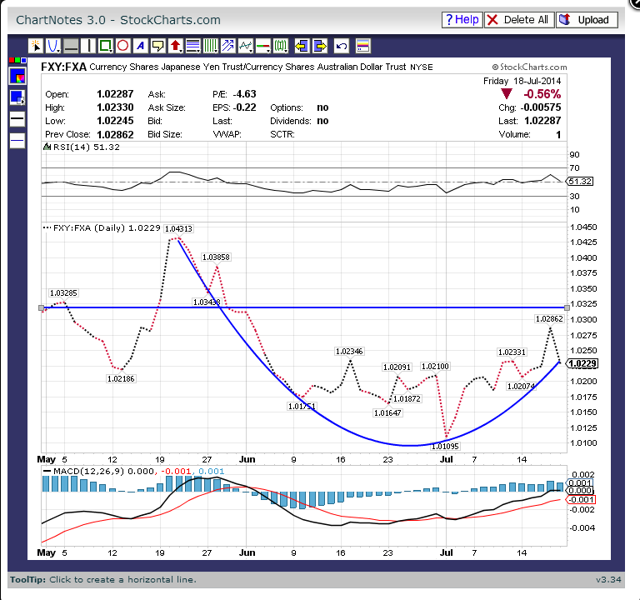Click the MACD -0.001 red value marker

(x=581, y=500)
